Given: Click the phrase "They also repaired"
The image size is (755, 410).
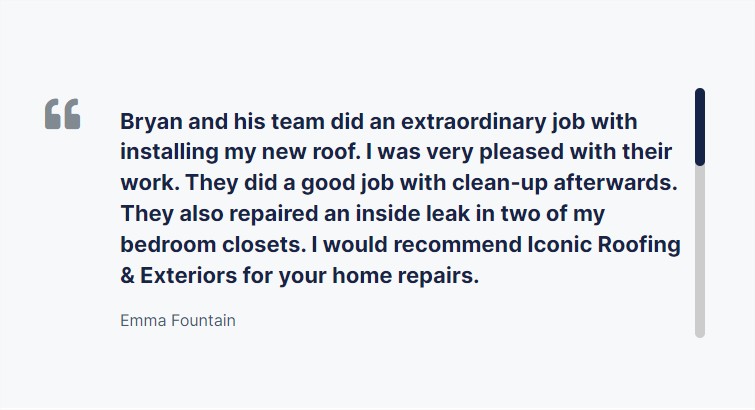Looking at the screenshot, I should click(211, 214).
